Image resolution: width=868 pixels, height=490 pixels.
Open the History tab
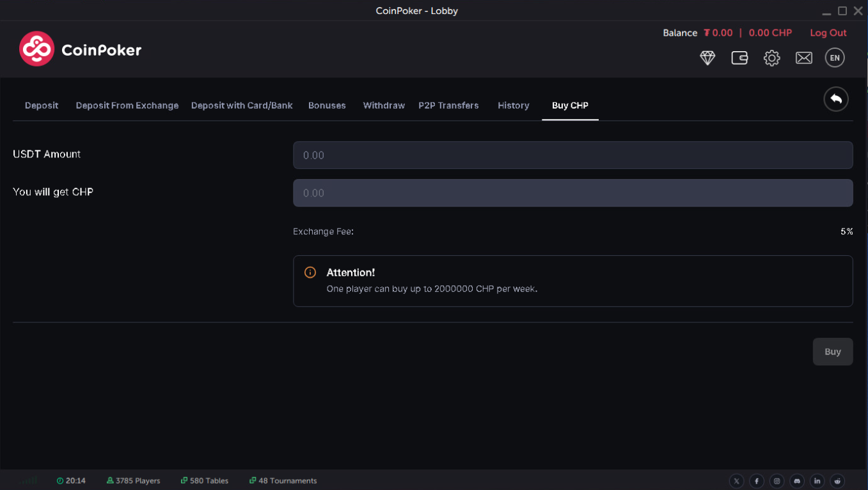coord(514,106)
